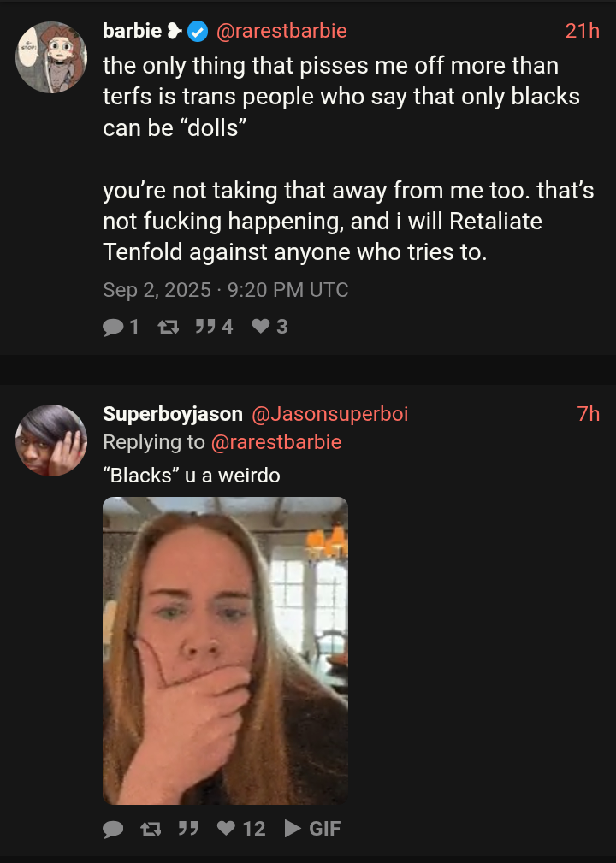Open the @rarestbarbie handle link in header

point(281,31)
